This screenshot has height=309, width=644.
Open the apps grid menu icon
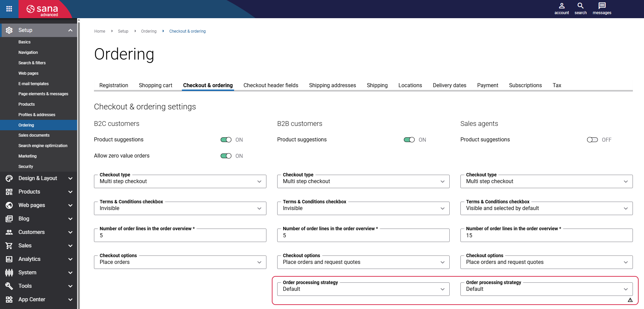[x=9, y=9]
